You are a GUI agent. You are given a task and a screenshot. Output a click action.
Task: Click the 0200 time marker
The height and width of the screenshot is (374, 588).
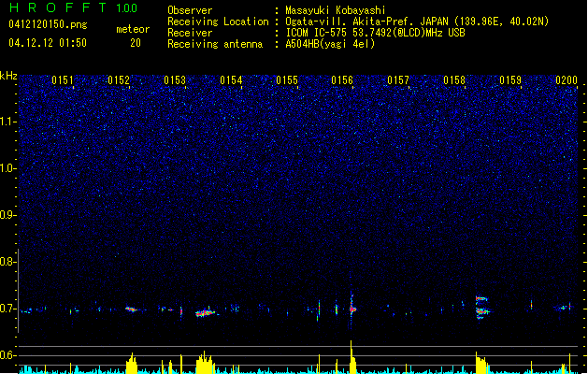tap(566, 80)
